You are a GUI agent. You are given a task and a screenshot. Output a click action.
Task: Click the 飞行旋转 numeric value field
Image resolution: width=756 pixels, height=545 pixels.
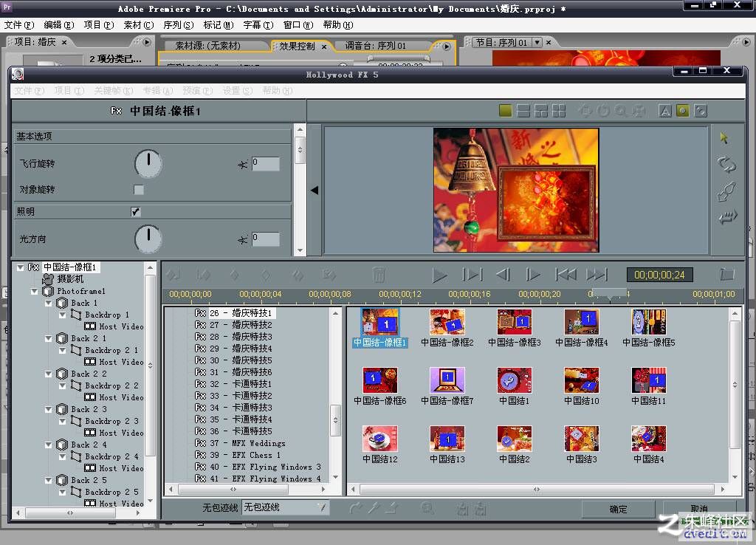pyautogui.click(x=266, y=163)
